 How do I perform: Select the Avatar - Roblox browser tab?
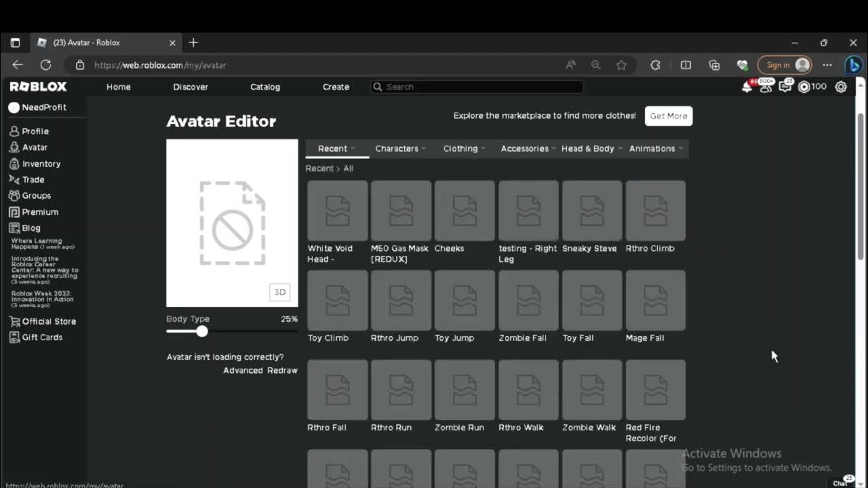point(105,43)
